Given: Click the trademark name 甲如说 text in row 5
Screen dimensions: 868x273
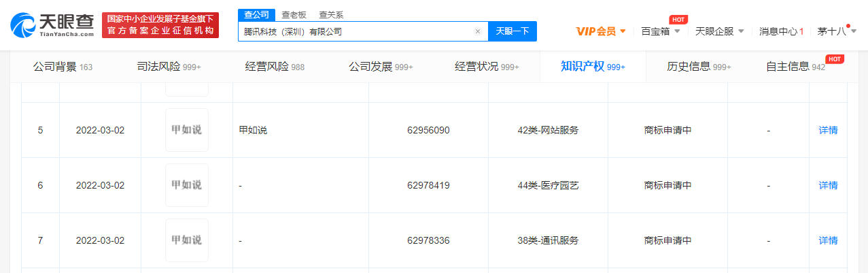Looking at the screenshot, I should pos(253,130).
